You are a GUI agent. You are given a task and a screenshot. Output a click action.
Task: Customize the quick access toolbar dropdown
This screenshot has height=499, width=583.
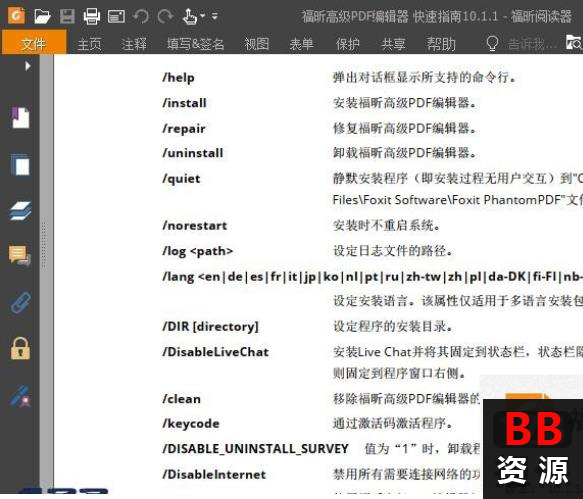click(x=215, y=16)
